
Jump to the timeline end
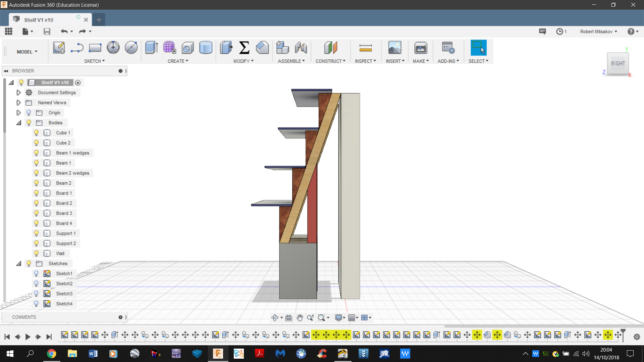click(49, 337)
